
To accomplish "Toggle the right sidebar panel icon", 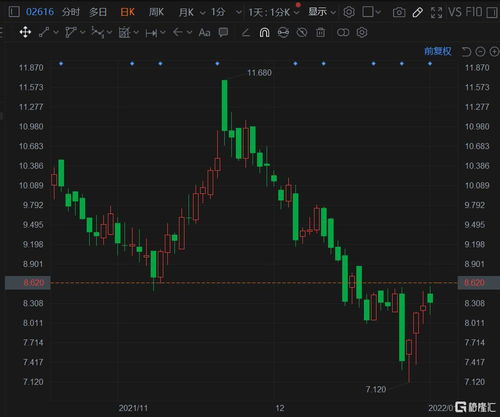I will 492,13.
